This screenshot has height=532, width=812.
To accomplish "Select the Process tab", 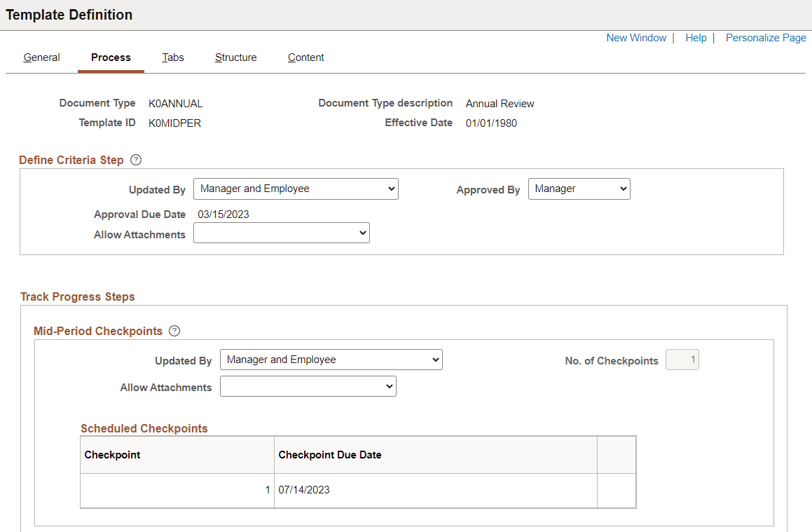I will (111, 57).
